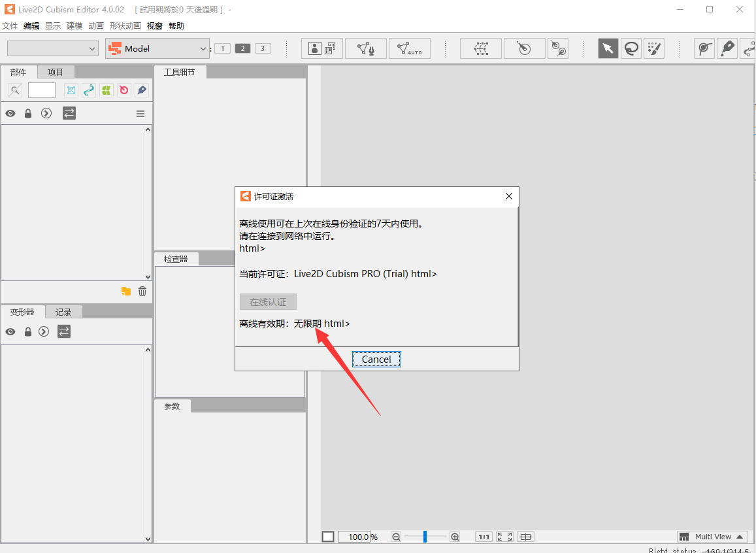Click the create rotation deformer icon

524,48
